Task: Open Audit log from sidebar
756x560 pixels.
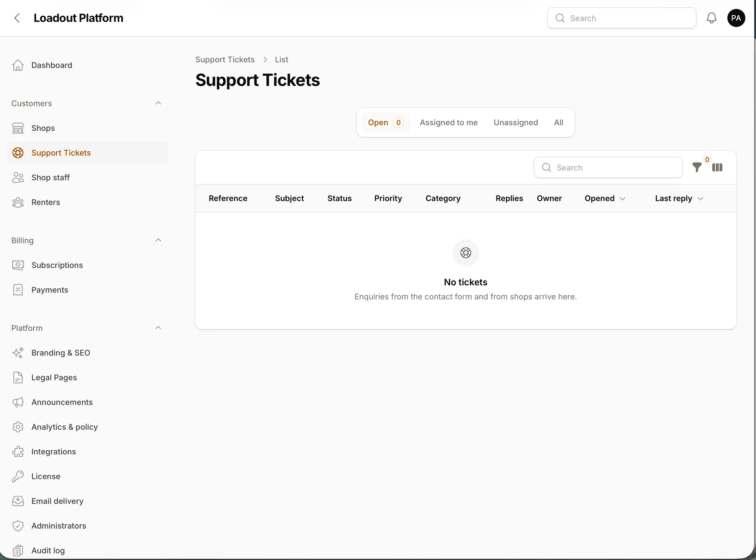Action: (87, 551)
